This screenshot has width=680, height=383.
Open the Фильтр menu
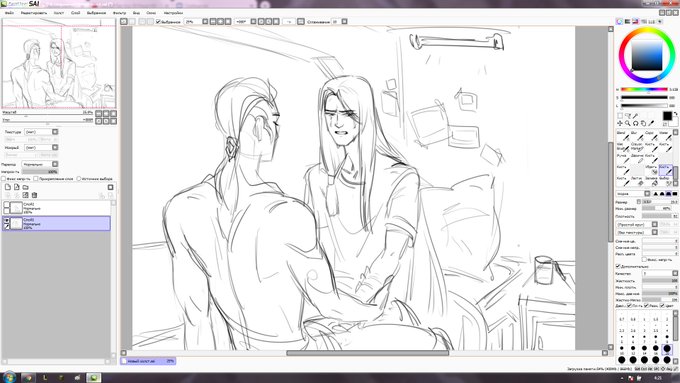click(119, 13)
